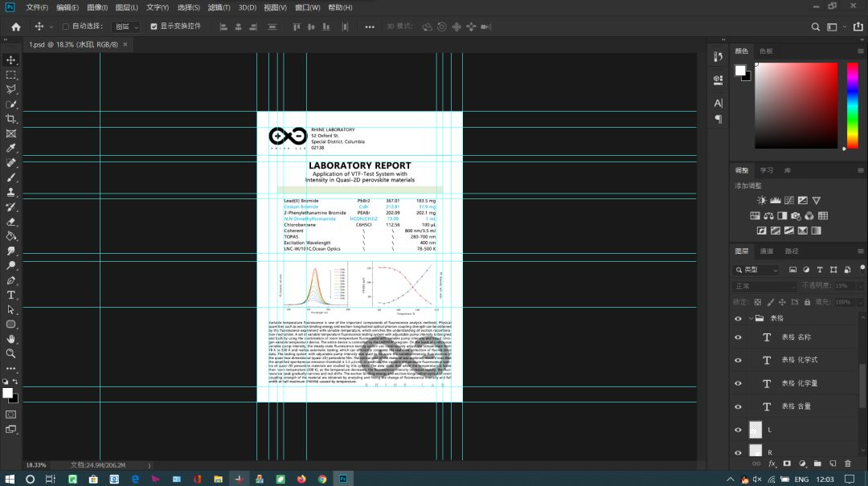Click the Delete layer trash icon
This screenshot has height=486, width=868.
(848, 464)
